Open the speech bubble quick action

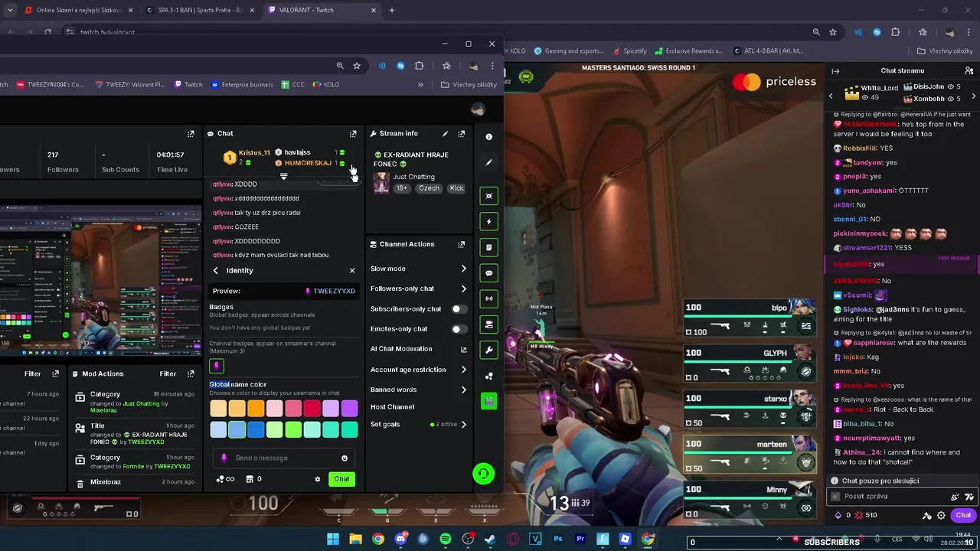tap(488, 272)
